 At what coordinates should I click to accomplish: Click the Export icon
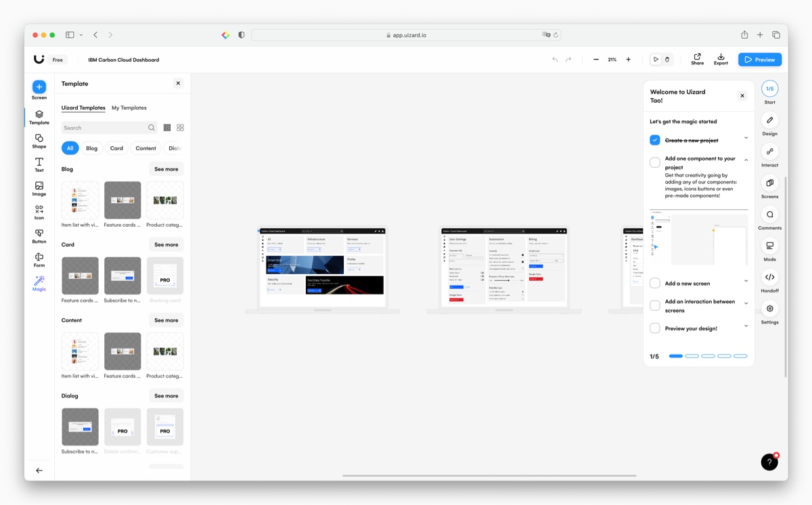click(x=721, y=59)
